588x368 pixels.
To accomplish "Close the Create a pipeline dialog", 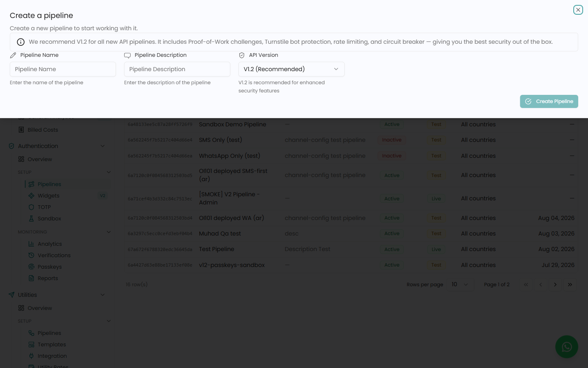I will (x=578, y=10).
